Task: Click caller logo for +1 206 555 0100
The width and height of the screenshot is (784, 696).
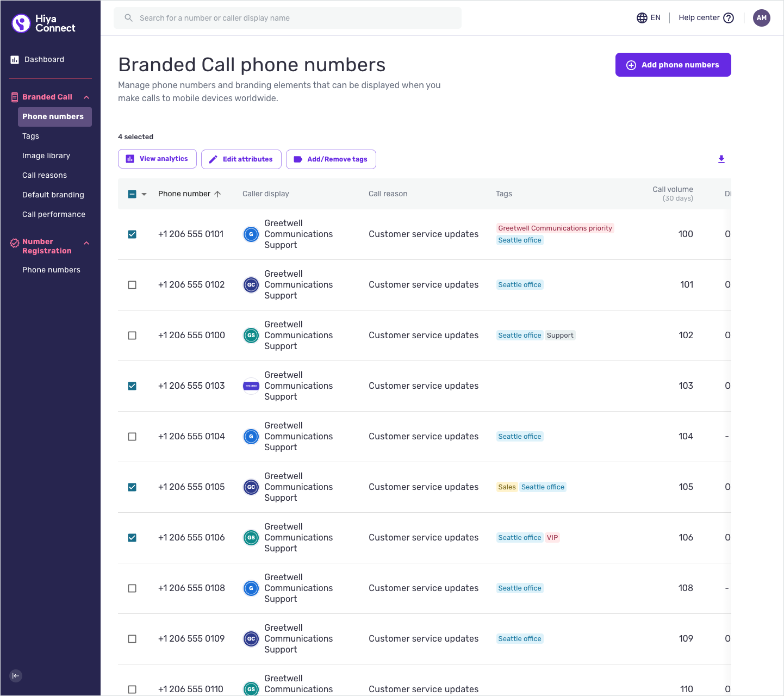Action: (x=251, y=335)
